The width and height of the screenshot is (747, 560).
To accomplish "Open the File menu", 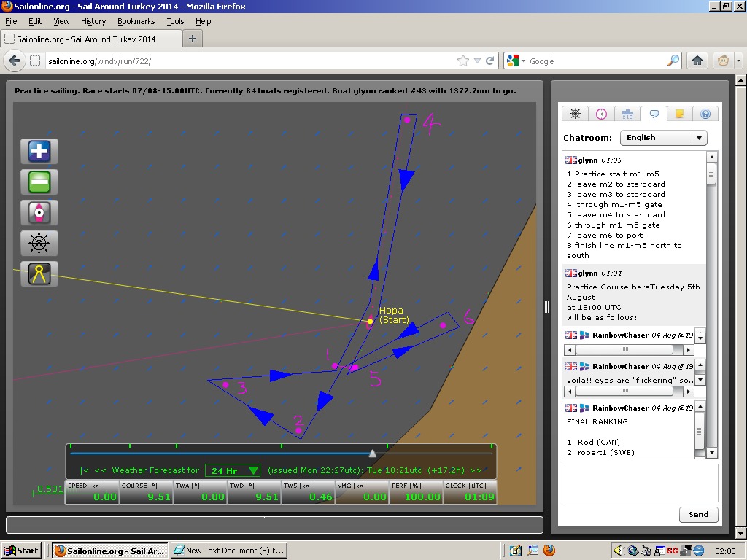I will (x=11, y=21).
